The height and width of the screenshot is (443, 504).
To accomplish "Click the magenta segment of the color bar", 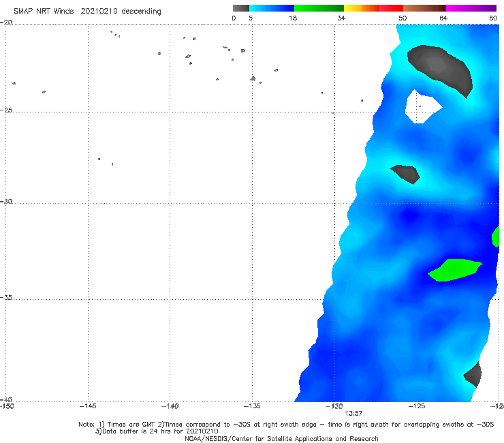I will pyautogui.click(x=471, y=8).
